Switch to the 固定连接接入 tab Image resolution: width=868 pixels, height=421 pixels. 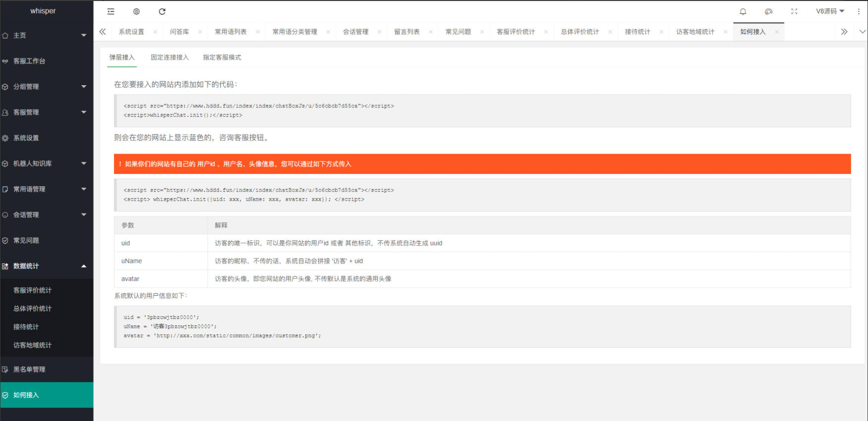click(x=170, y=57)
